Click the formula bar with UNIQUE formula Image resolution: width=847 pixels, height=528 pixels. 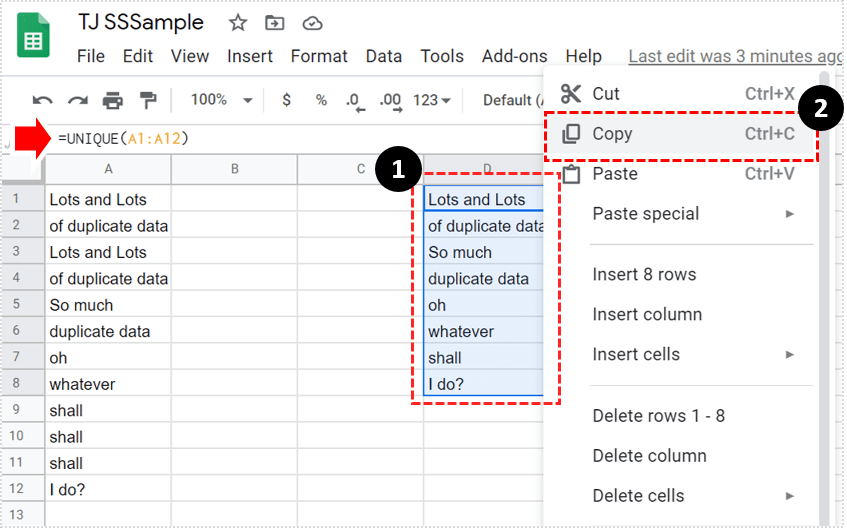click(x=250, y=138)
